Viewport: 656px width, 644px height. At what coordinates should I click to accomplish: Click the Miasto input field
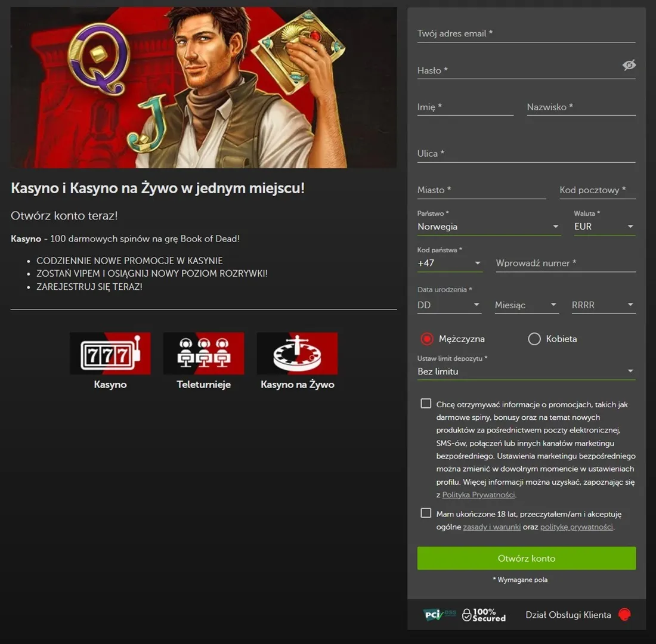pyautogui.click(x=481, y=190)
